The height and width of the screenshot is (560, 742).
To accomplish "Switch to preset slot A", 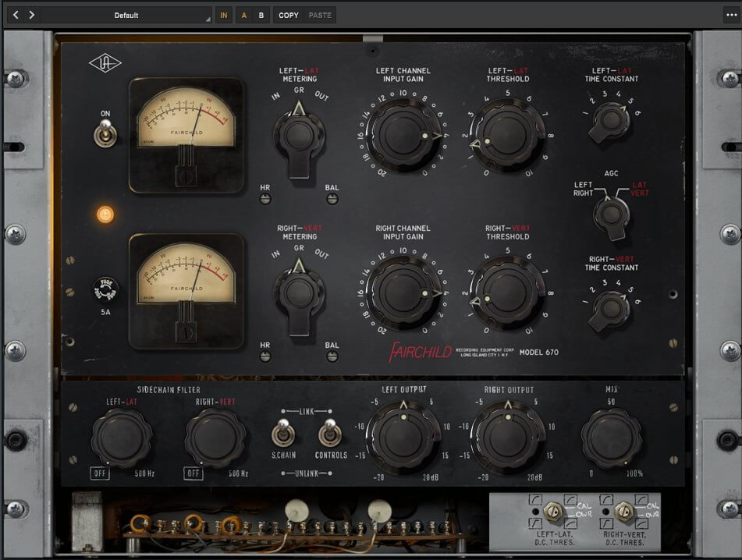I will click(244, 15).
